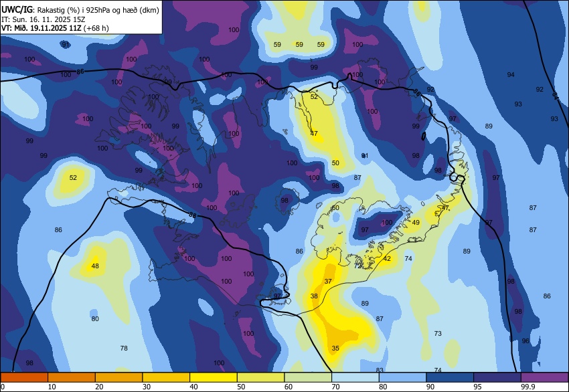Image resolution: width=569 pixels, height=392 pixels.
Task: Click the '(+68 h)' forecast offset text
Action: tap(96, 28)
